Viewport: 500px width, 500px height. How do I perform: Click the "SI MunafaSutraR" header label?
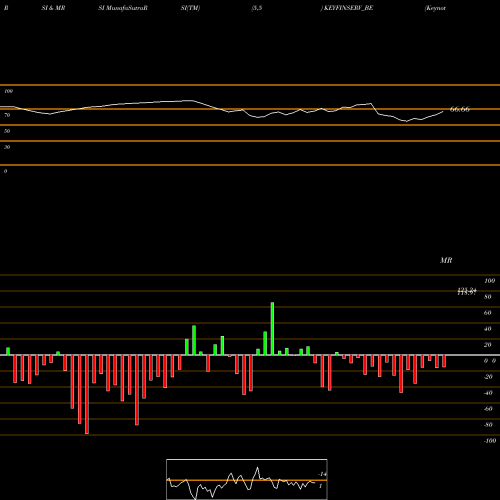point(123,8)
